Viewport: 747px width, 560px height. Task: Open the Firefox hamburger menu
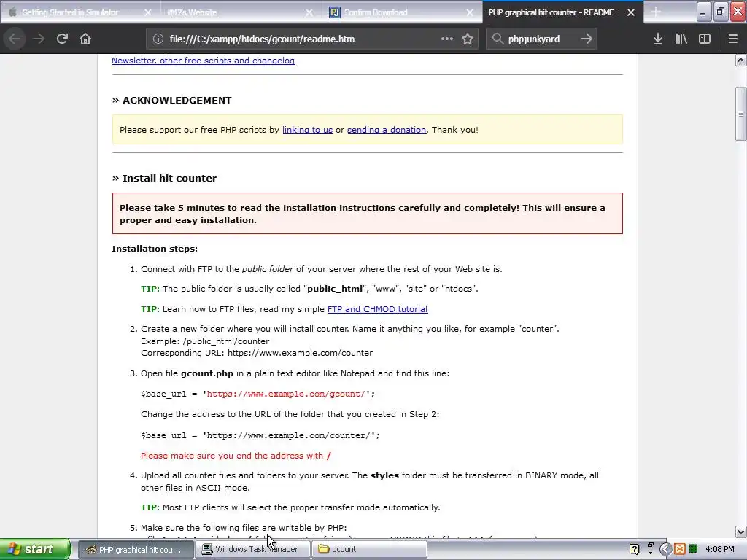[733, 39]
